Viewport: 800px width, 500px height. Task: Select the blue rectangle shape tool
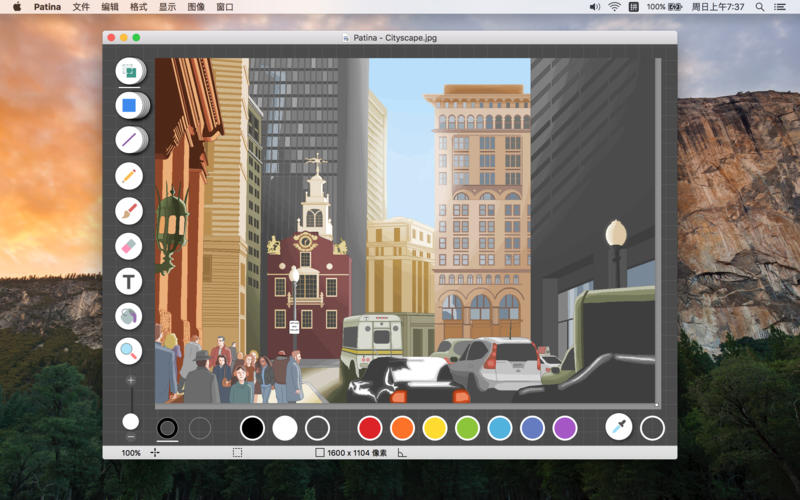click(x=128, y=105)
